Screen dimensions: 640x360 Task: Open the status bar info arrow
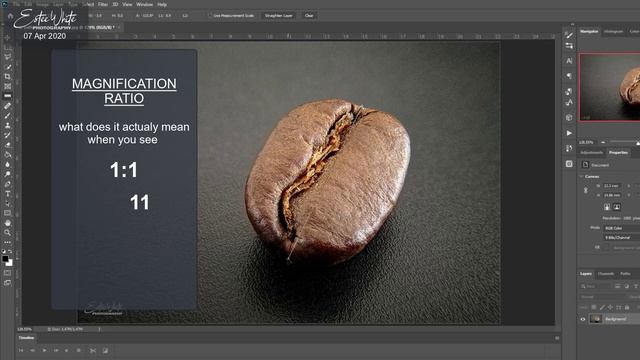pos(99,329)
